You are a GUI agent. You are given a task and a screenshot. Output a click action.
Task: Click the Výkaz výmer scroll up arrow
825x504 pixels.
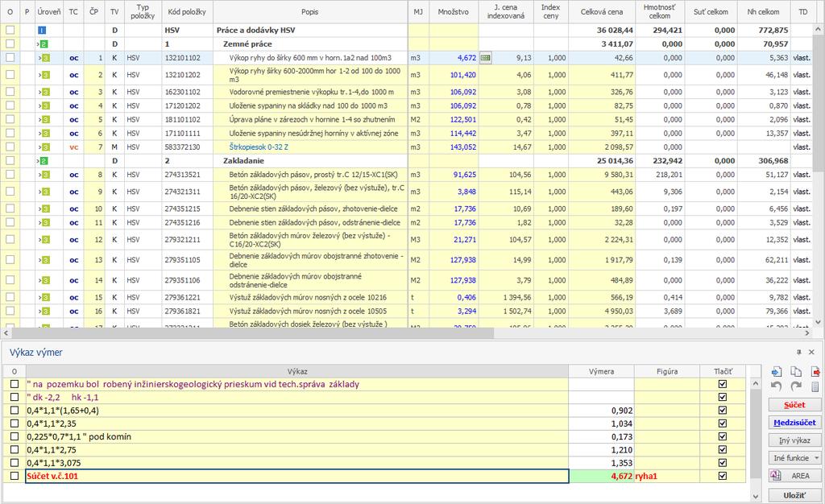click(756, 384)
